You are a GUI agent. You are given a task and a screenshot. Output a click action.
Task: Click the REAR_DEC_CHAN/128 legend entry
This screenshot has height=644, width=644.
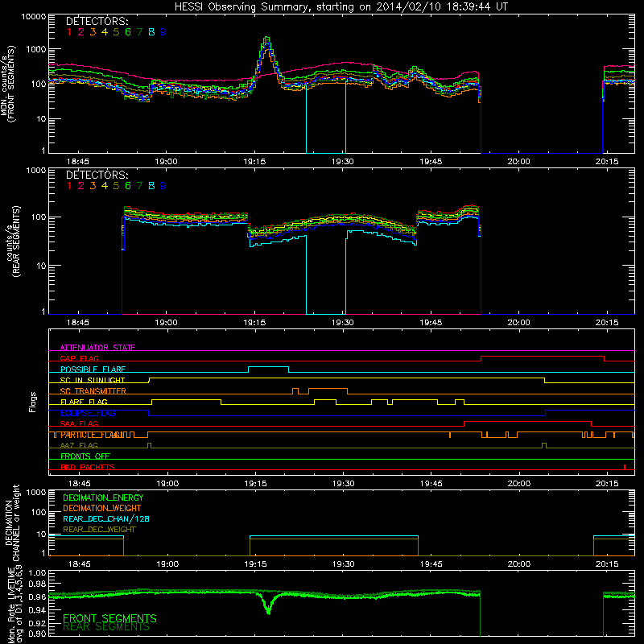[106, 519]
